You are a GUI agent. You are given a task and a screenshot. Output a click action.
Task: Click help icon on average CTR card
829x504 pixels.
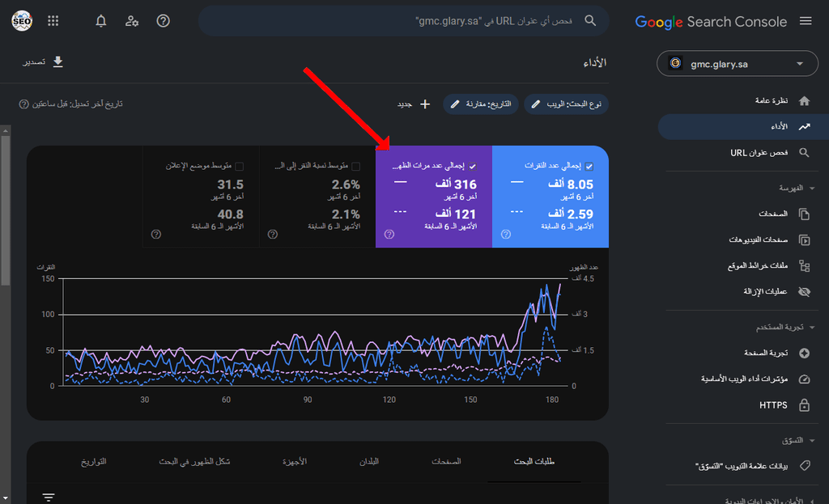click(x=273, y=234)
